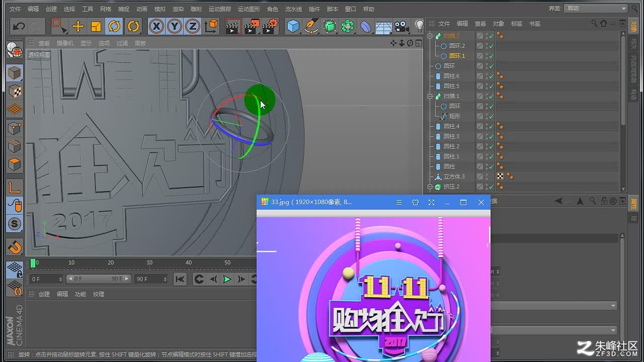The image size is (644, 362).
Task: Select the live selection tool
Action: [59, 26]
